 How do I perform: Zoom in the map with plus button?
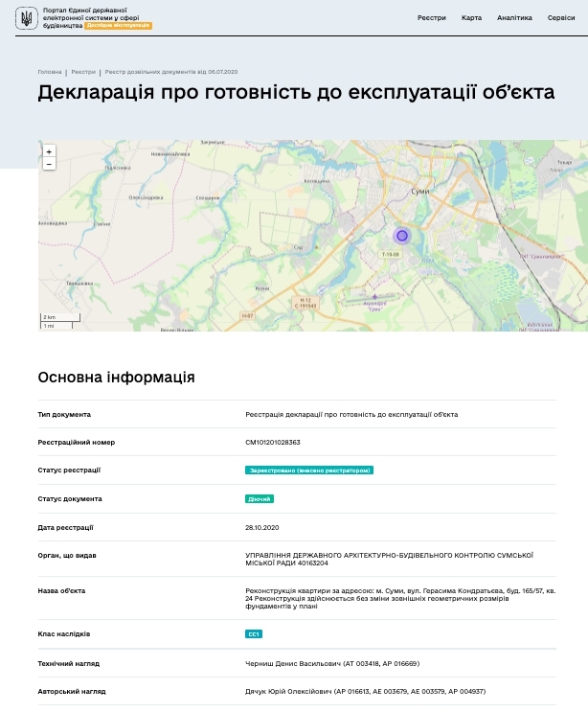(49, 151)
